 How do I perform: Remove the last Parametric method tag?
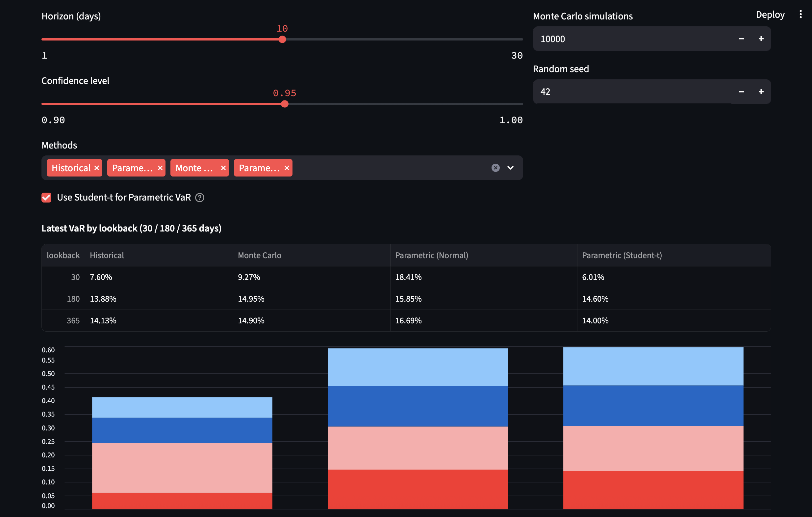pos(287,168)
